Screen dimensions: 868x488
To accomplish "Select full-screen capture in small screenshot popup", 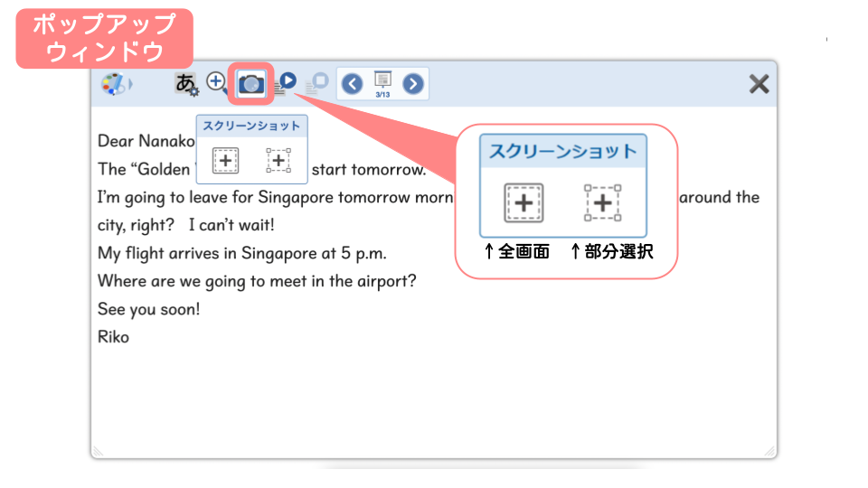I will (225, 161).
